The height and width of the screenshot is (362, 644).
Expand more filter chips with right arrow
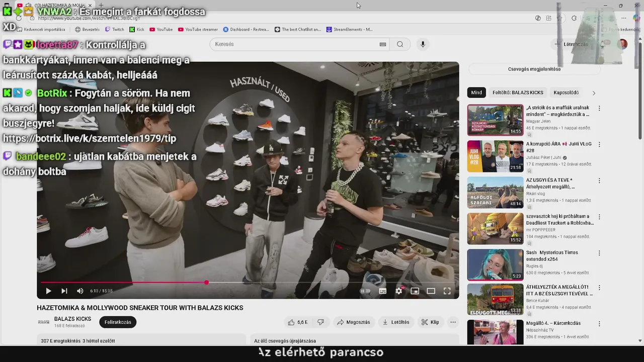(594, 93)
